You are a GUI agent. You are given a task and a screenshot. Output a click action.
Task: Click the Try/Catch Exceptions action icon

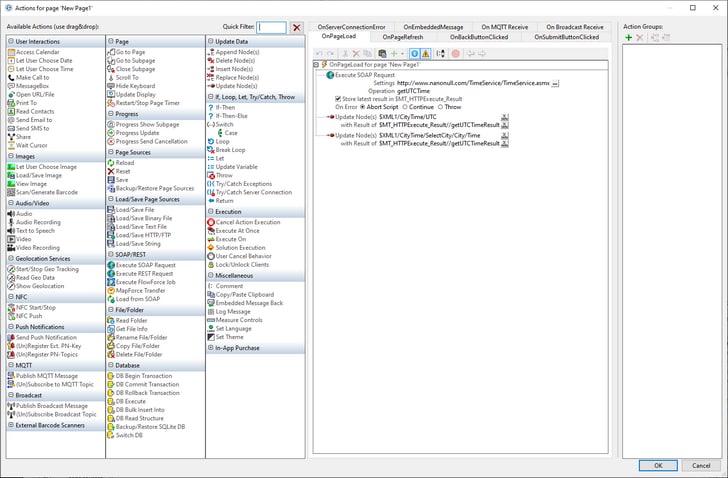211,184
